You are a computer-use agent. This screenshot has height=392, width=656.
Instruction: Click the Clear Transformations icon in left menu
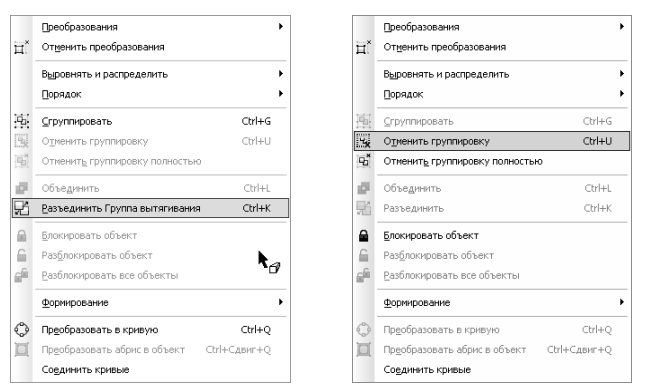point(21,47)
